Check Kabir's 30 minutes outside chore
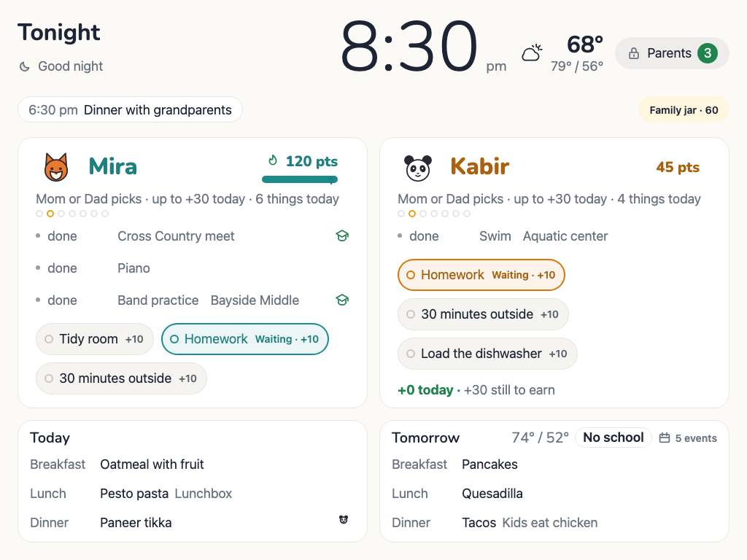The height and width of the screenshot is (560, 747). (483, 314)
